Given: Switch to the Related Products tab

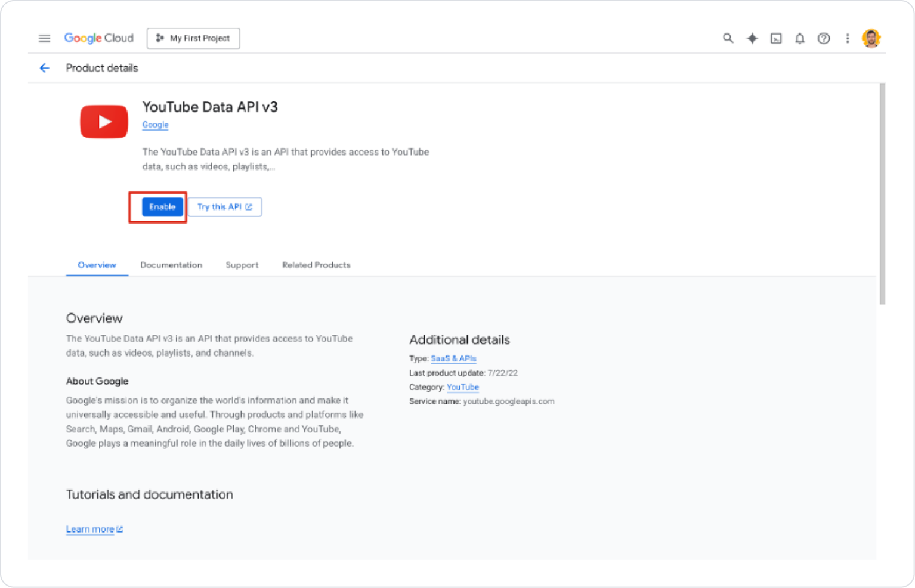Looking at the screenshot, I should [x=316, y=265].
